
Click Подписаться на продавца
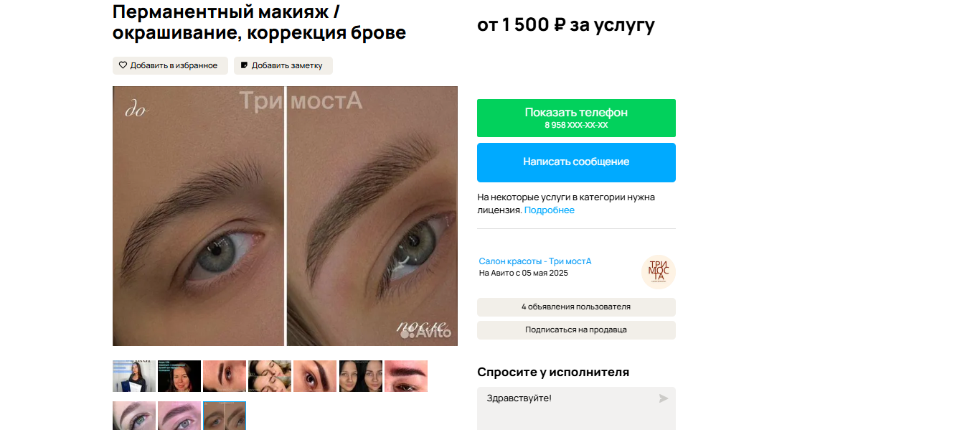click(x=576, y=330)
